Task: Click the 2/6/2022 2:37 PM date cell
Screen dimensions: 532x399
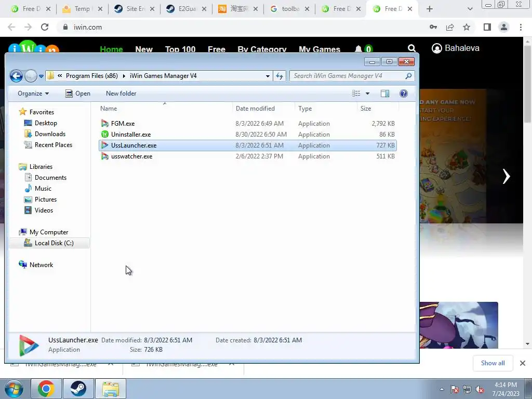Action: click(x=259, y=156)
